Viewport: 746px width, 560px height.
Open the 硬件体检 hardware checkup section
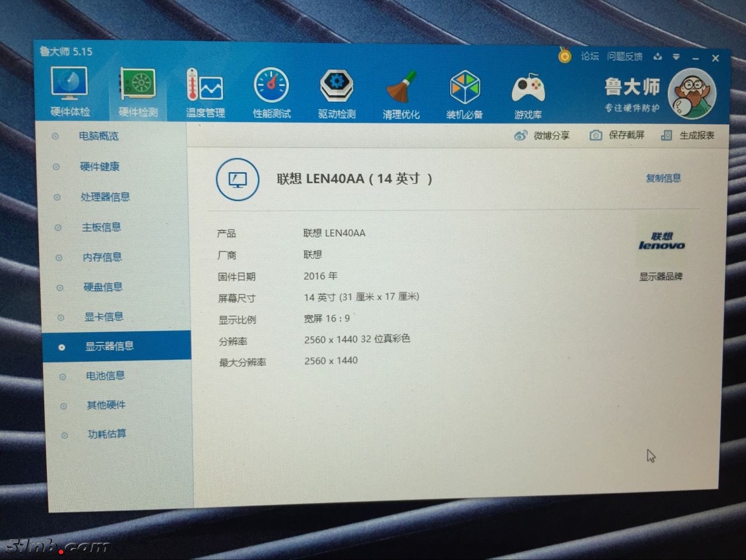[x=69, y=92]
